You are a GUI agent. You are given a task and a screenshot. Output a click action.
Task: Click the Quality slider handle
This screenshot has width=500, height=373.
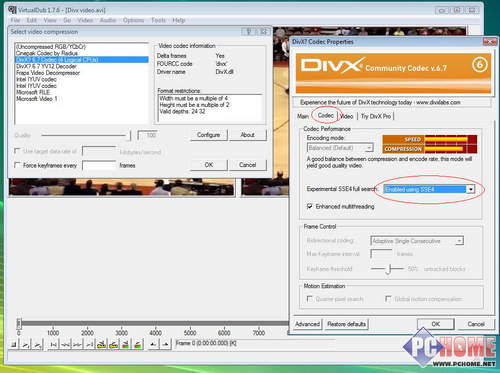click(129, 135)
